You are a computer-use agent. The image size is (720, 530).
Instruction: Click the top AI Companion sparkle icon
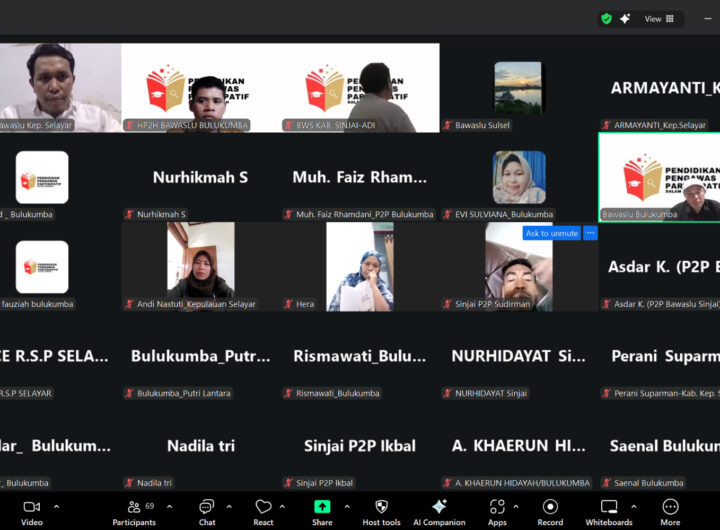625,18
